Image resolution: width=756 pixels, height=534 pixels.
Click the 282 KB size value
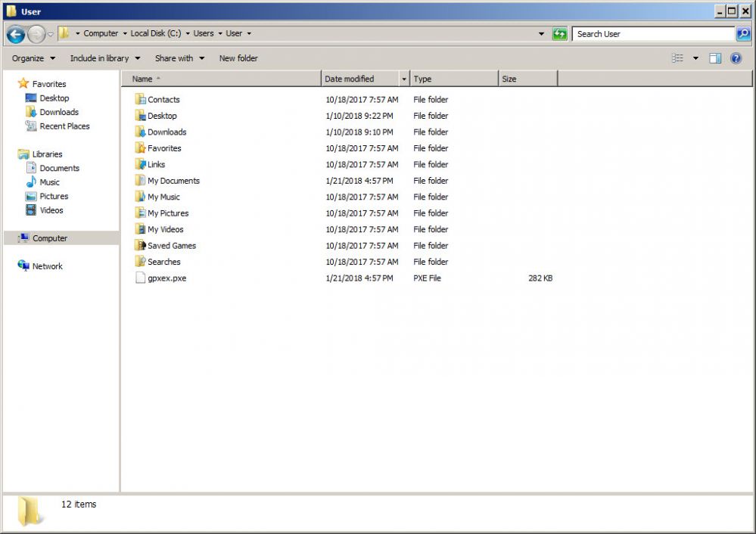point(540,278)
